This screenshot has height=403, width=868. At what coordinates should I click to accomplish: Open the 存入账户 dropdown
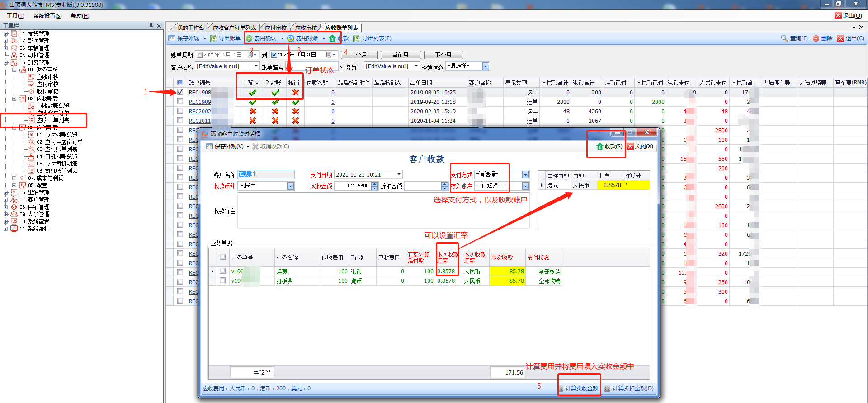525,186
